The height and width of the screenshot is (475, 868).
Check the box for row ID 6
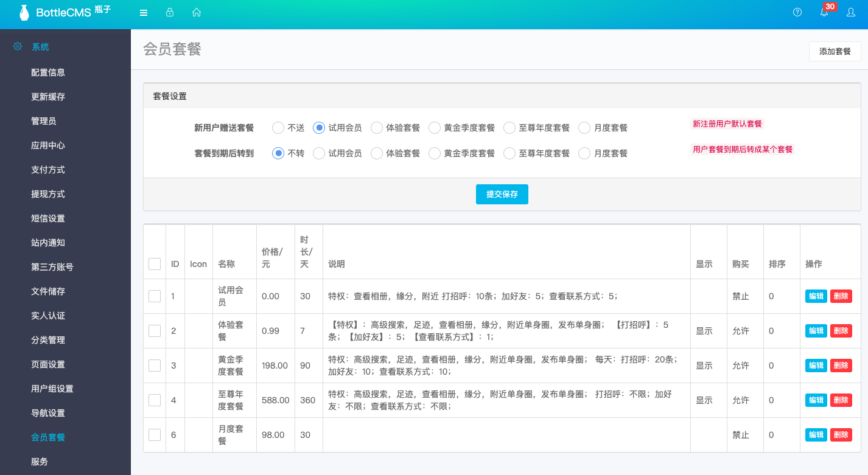155,435
